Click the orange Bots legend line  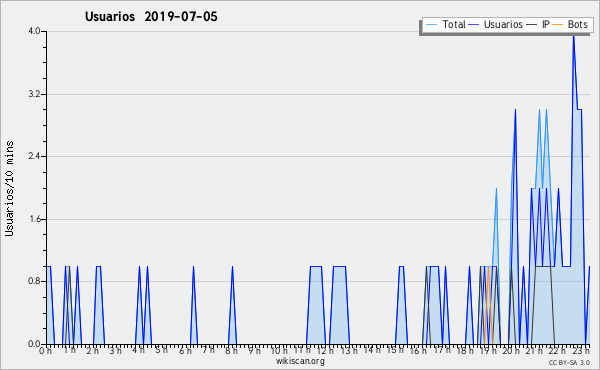558,25
